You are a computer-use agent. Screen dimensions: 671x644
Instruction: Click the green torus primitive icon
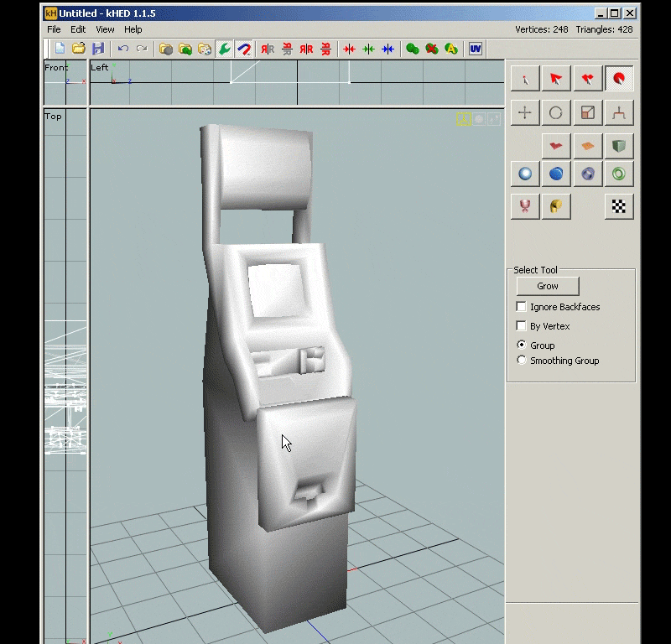[619, 174]
